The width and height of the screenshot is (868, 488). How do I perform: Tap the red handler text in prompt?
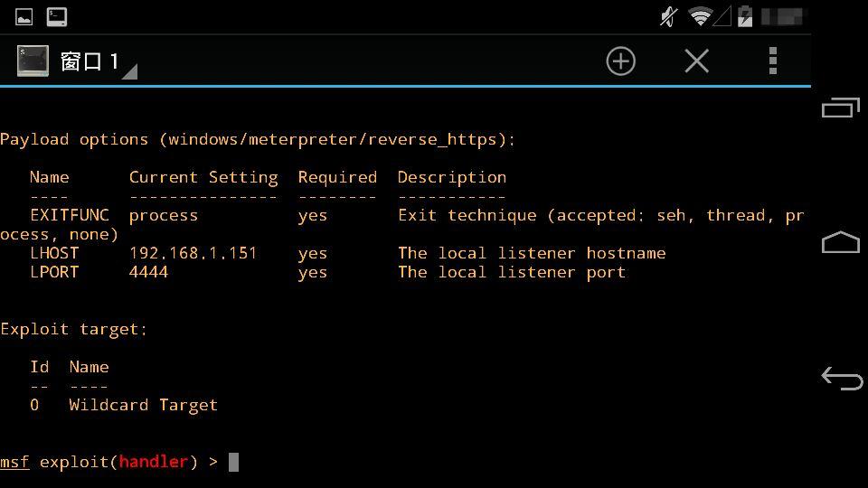[x=153, y=462]
